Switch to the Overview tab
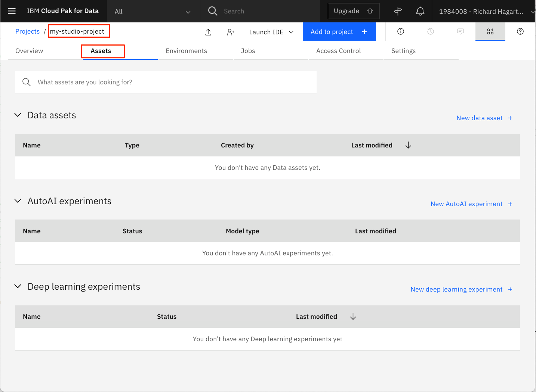This screenshot has height=392, width=536. (29, 51)
